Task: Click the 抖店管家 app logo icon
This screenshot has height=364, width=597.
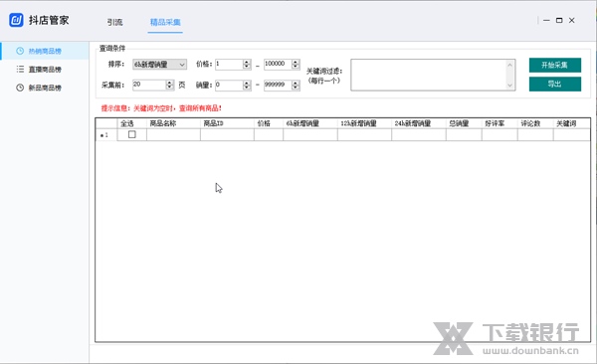Action: (x=16, y=20)
